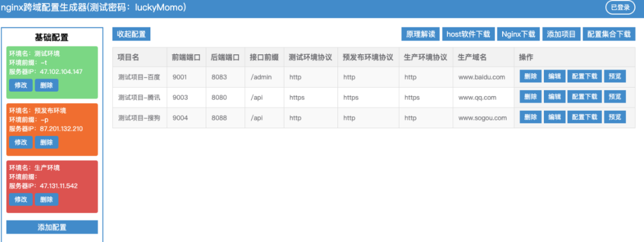Click the Nginx下载 button
Viewport: 644px width, 242px height.
[x=518, y=34]
